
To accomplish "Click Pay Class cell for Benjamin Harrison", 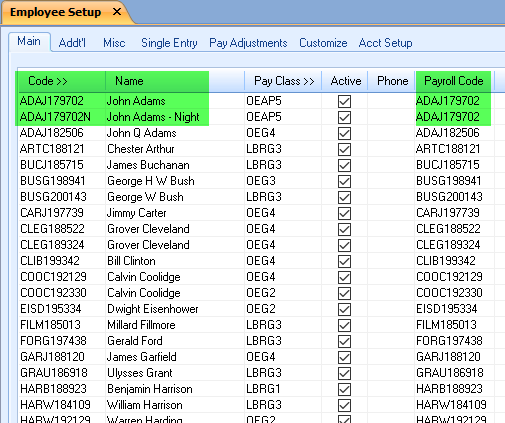I will 263,389.
